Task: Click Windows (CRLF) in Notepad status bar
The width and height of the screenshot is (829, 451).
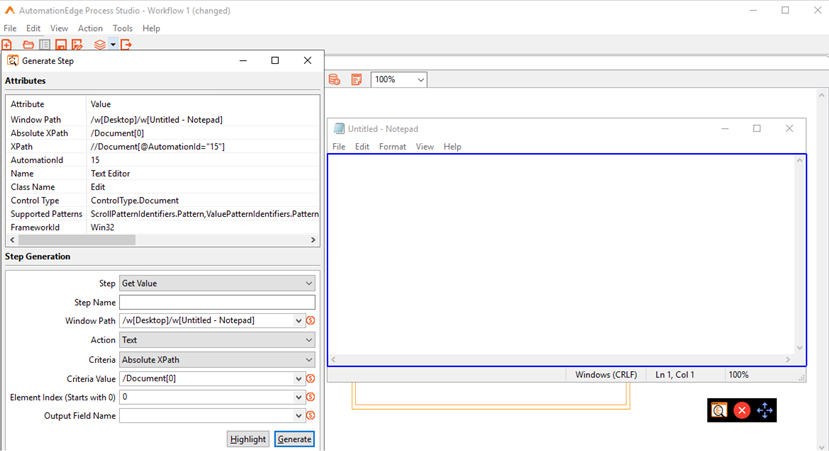Action: [x=606, y=375]
